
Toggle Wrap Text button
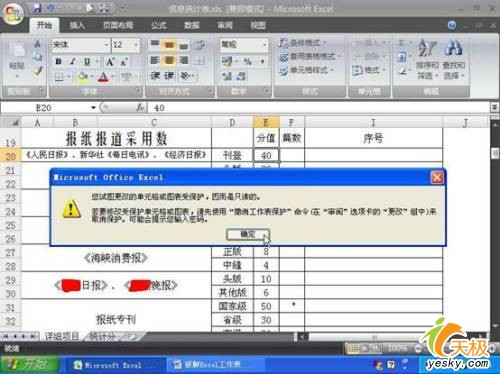pyautogui.click(x=199, y=45)
